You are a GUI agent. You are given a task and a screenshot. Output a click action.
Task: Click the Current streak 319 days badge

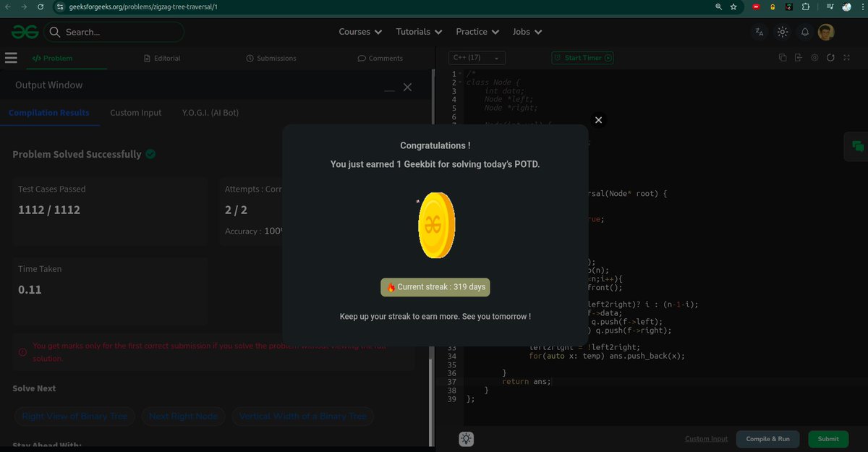(435, 287)
